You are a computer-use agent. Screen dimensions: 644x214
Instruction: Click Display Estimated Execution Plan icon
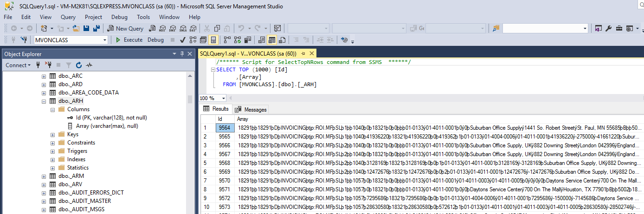[x=193, y=40]
